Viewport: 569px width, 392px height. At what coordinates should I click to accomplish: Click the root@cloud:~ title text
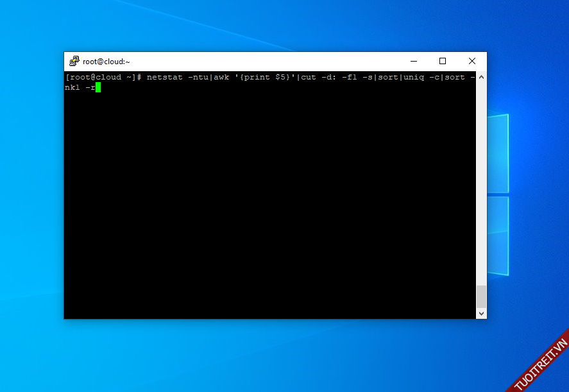click(106, 62)
